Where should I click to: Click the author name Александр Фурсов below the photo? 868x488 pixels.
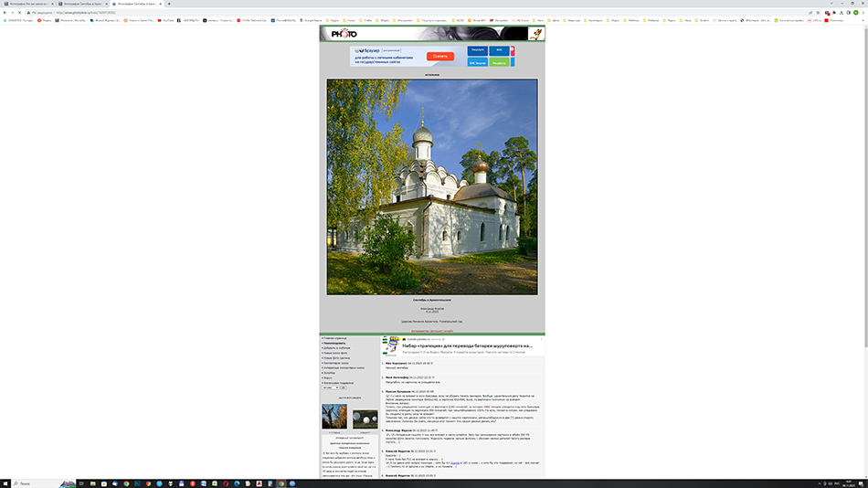coord(432,309)
